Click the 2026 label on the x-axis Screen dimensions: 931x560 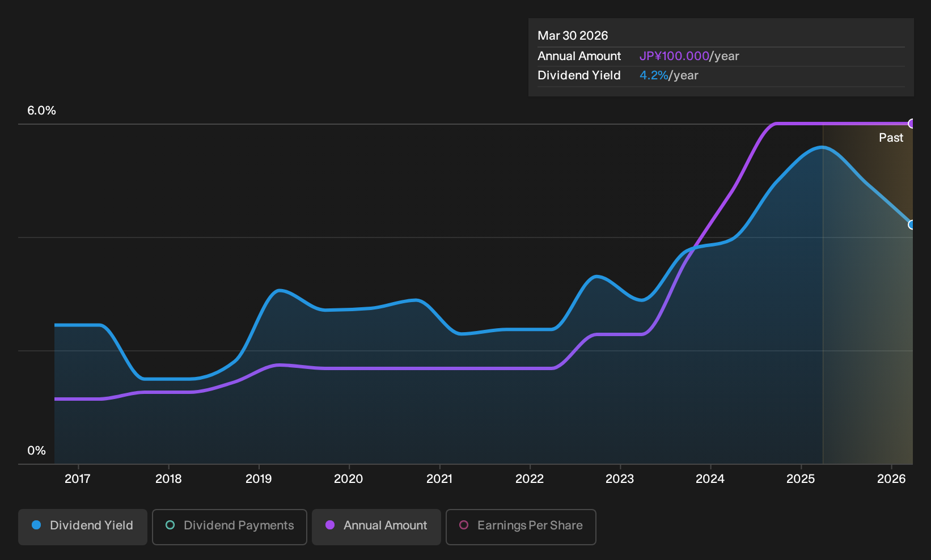tap(891, 479)
